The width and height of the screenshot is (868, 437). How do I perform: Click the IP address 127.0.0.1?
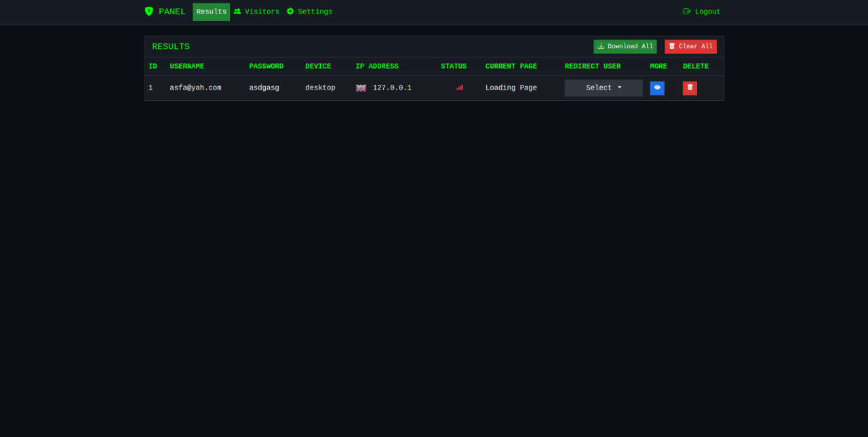coord(392,88)
